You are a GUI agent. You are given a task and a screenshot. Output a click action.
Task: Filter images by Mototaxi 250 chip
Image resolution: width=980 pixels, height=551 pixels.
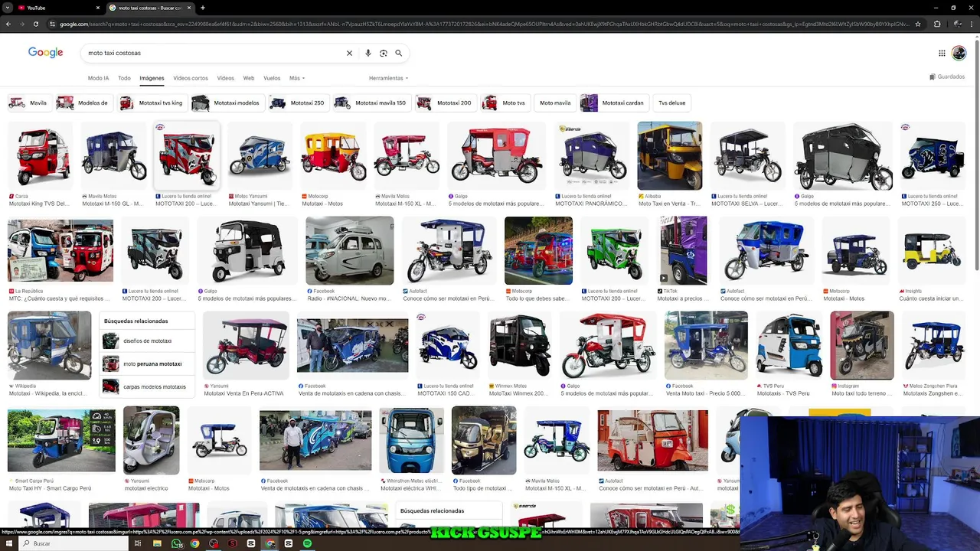click(299, 103)
